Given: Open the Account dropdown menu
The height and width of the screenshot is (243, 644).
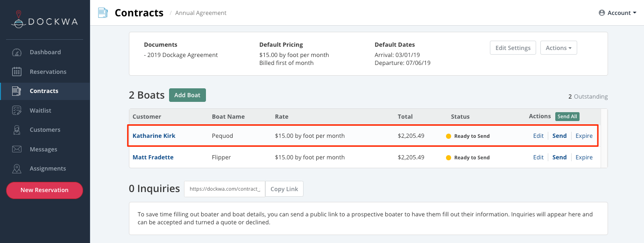Looking at the screenshot, I should click(x=617, y=13).
